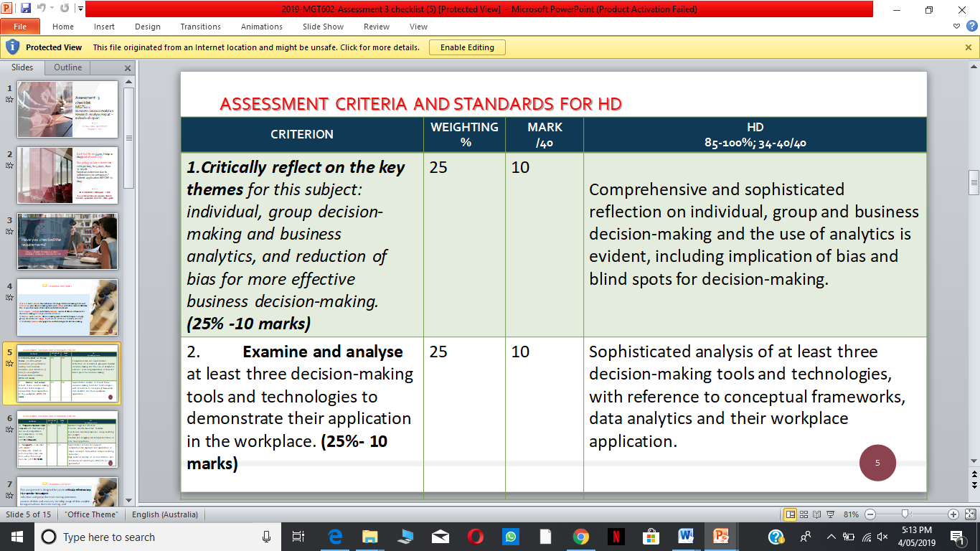Image resolution: width=980 pixels, height=551 pixels.
Task: Close the Protected View message bar
Action: (969, 47)
